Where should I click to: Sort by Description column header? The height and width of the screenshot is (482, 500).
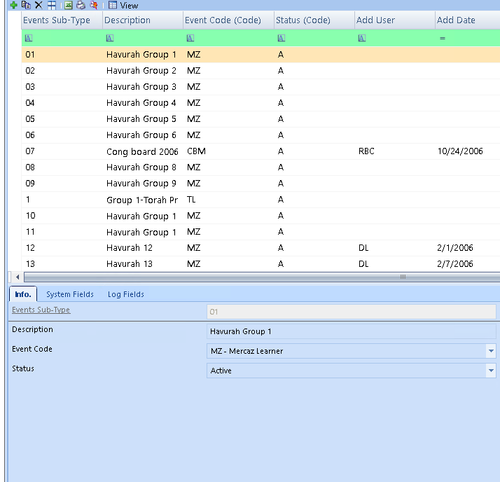143,20
